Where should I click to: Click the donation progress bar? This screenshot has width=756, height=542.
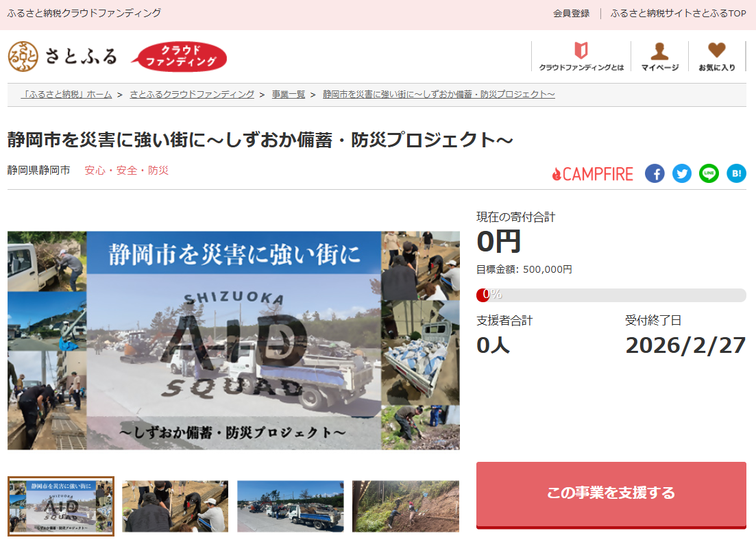pyautogui.click(x=611, y=295)
